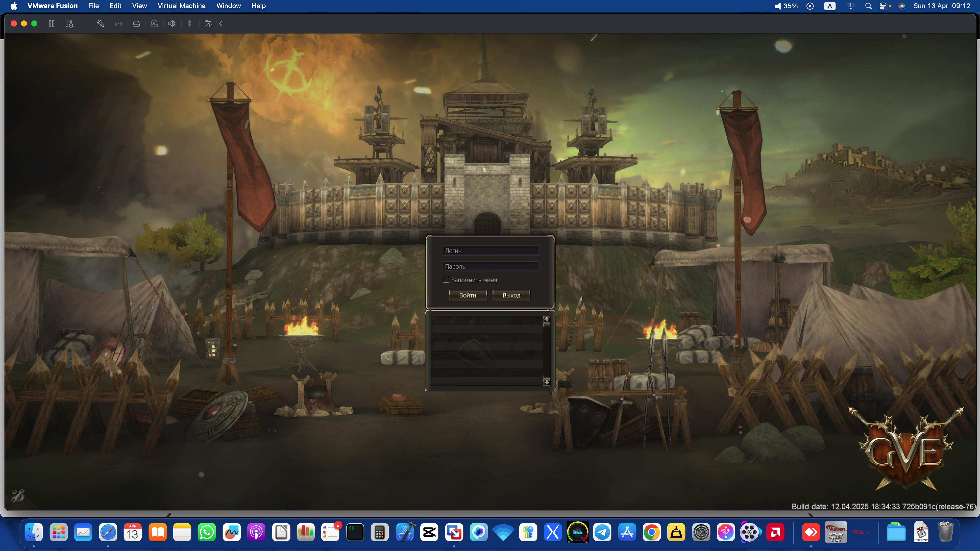This screenshot has height=551, width=980.
Task: Click the Bluetooth icon in VMware toolbar
Action: point(189,23)
